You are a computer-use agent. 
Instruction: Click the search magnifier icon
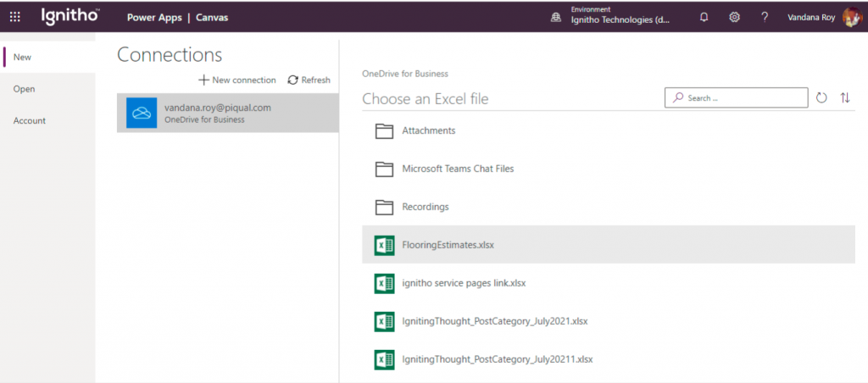pos(677,98)
